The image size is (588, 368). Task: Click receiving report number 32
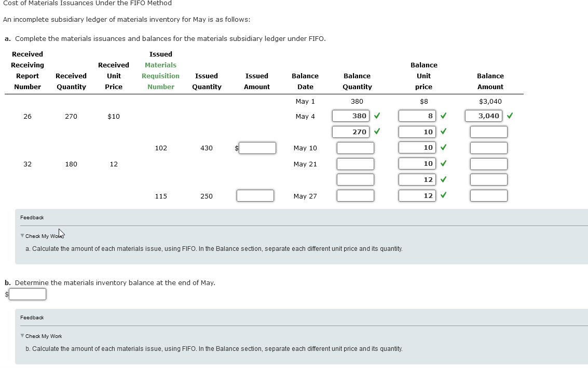[28, 164]
